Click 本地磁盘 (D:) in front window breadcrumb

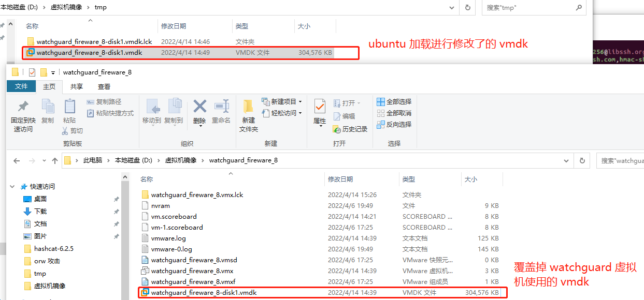133,160
